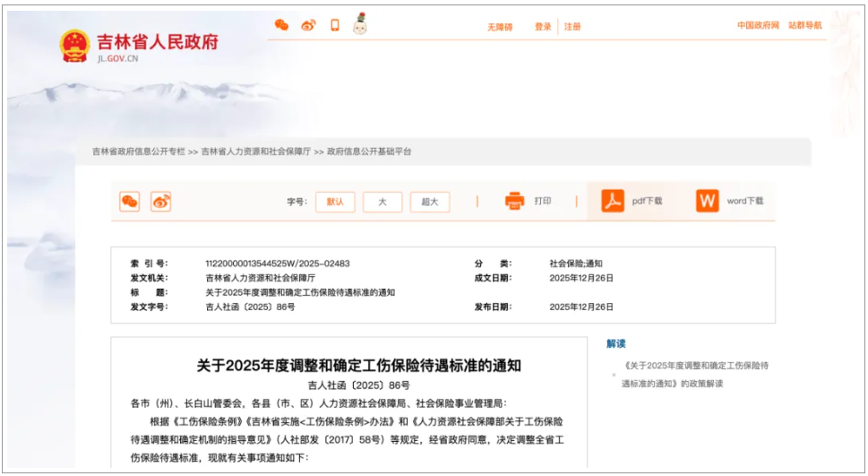Click the WeChat icon in top header
This screenshot has width=868, height=476.
pos(281,25)
